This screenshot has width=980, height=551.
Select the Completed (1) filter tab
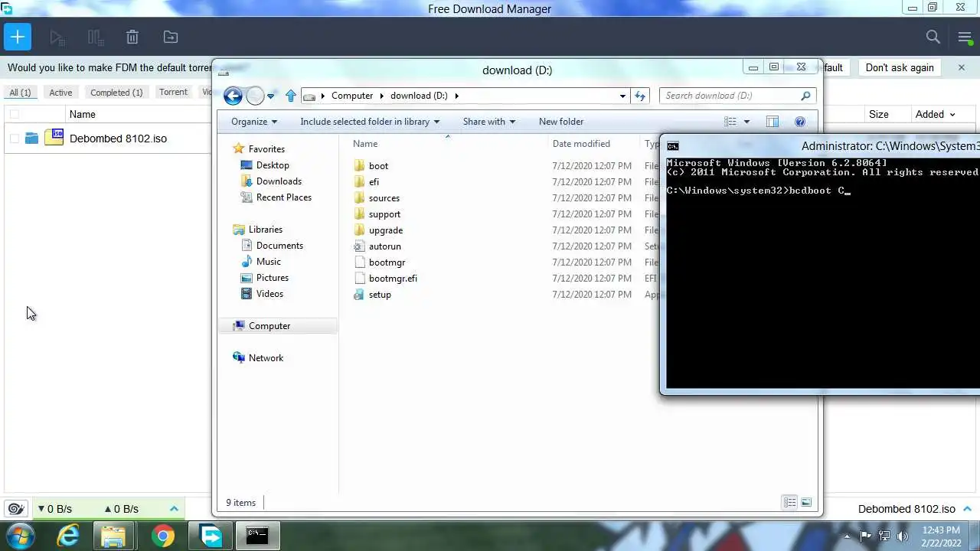click(116, 92)
